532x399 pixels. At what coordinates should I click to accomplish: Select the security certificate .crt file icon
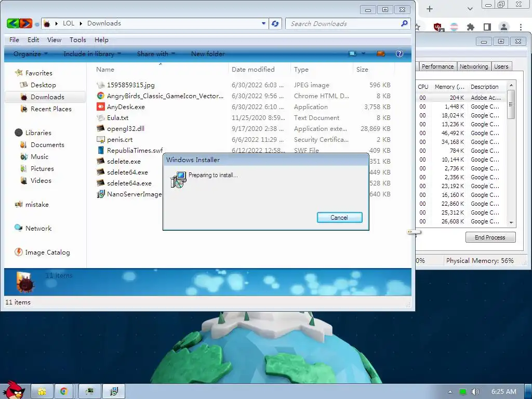[x=100, y=139]
